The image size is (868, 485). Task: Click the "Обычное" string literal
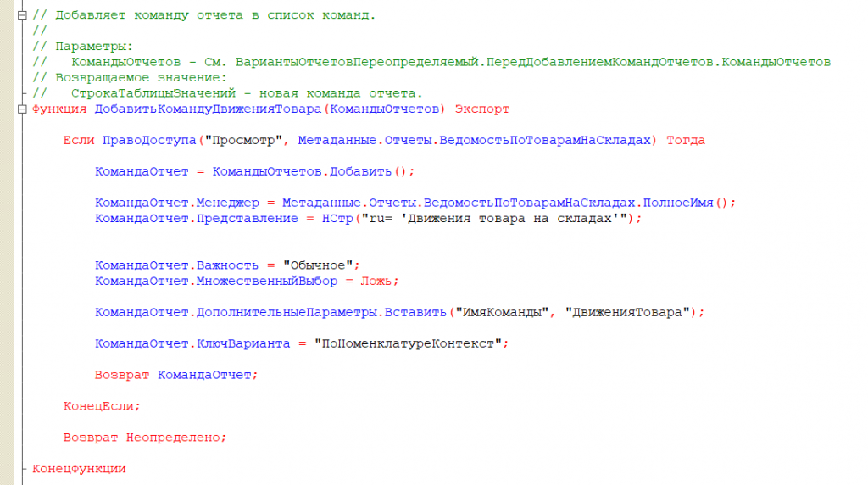(x=318, y=265)
